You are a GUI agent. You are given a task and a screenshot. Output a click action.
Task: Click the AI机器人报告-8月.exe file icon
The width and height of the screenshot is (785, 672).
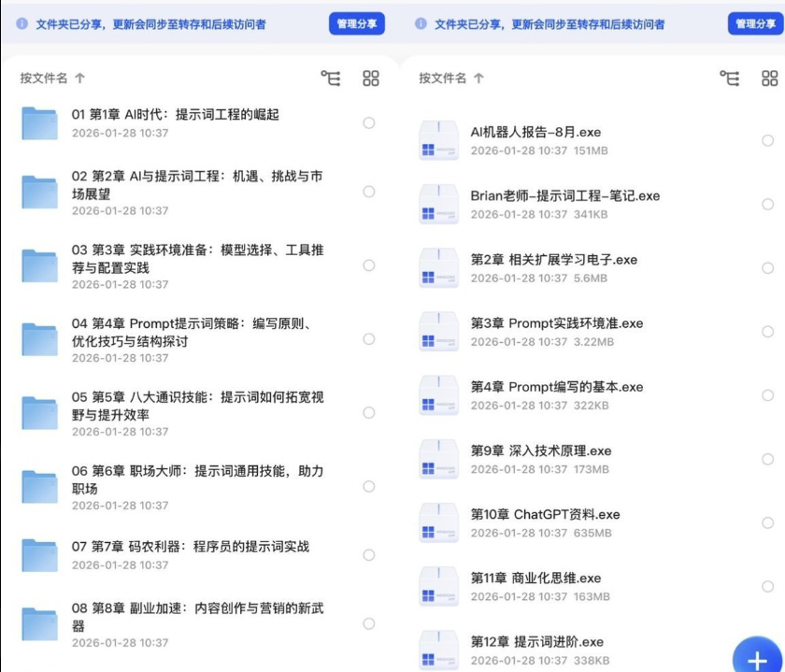point(438,140)
